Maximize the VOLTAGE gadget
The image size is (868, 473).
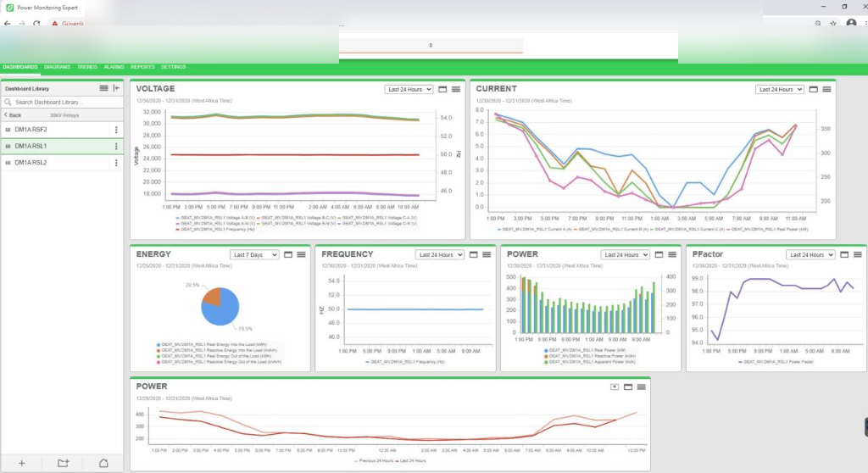pos(442,89)
